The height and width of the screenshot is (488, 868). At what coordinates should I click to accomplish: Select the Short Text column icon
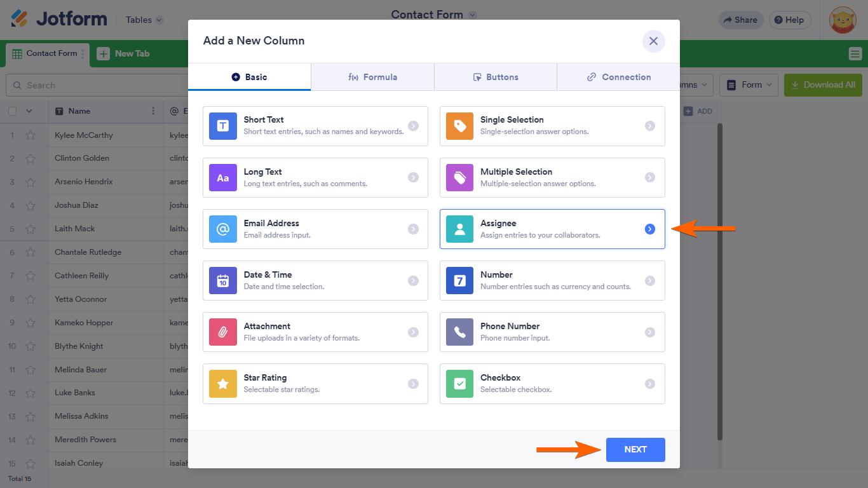pos(223,126)
